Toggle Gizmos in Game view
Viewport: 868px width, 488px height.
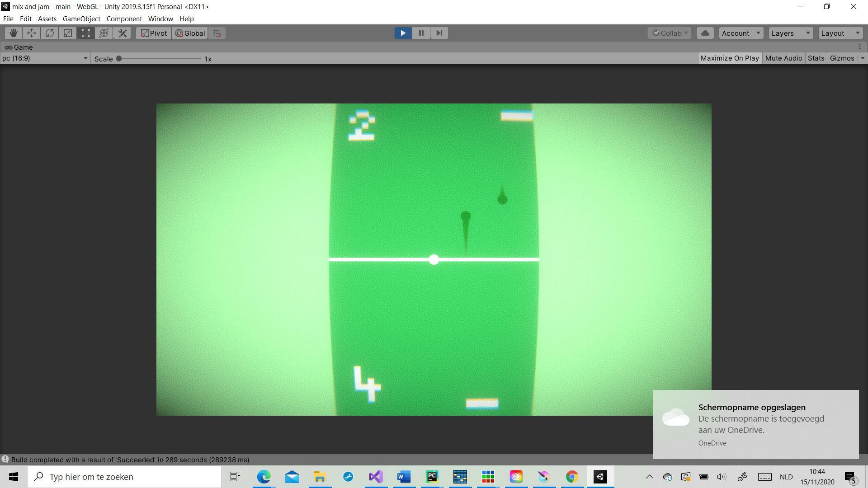(x=842, y=58)
